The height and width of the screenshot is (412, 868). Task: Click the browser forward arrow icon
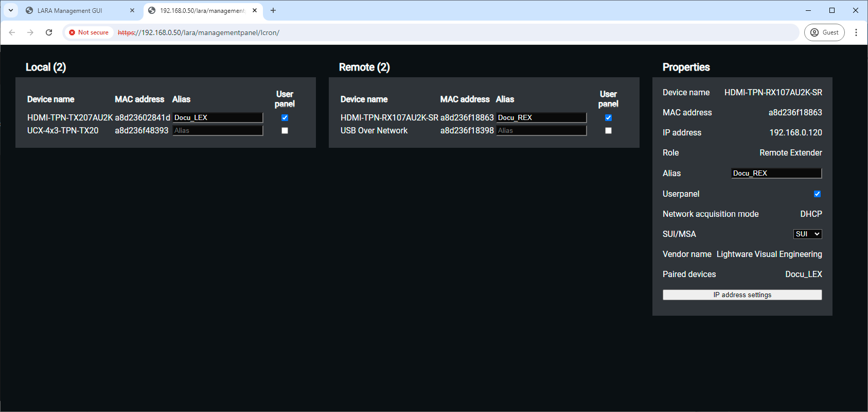pyautogui.click(x=30, y=32)
